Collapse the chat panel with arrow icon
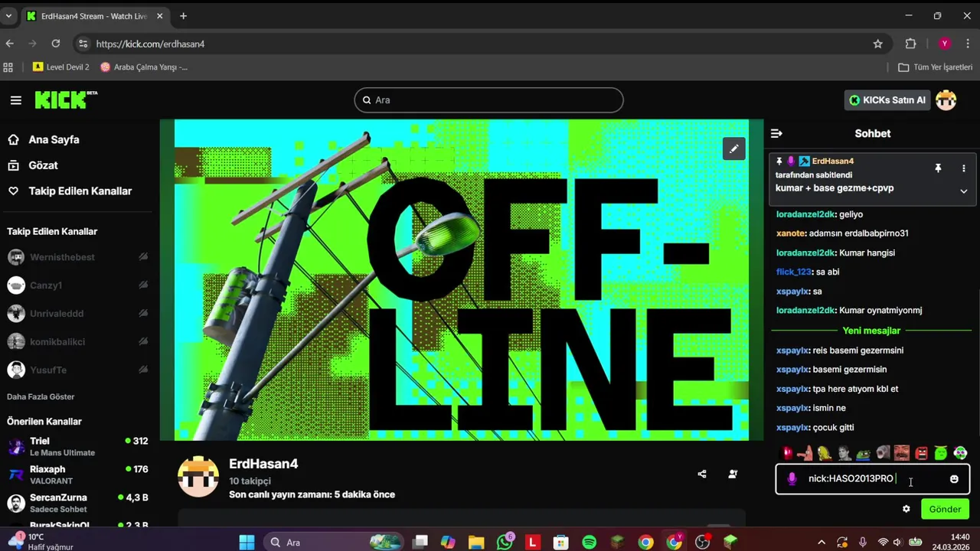Screen dimensions: 980x551 (776, 133)
